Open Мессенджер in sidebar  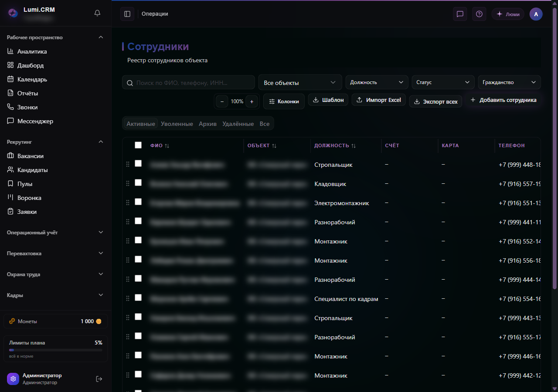click(x=56, y=121)
